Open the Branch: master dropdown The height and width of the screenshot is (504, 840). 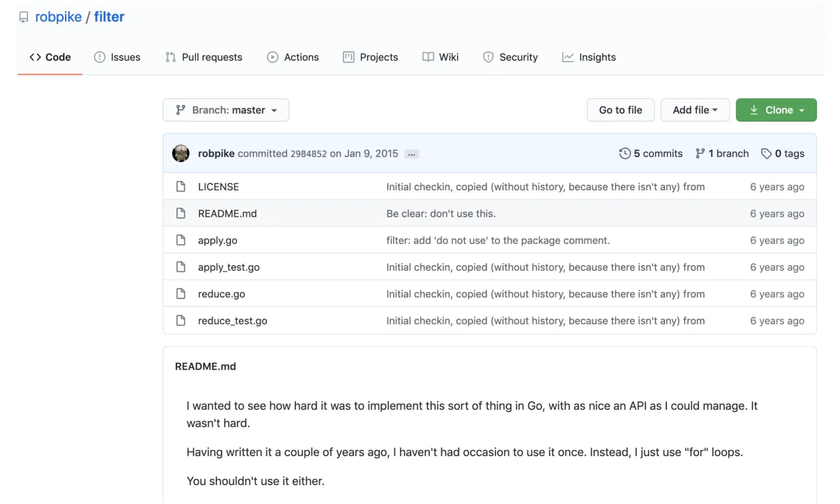point(226,110)
